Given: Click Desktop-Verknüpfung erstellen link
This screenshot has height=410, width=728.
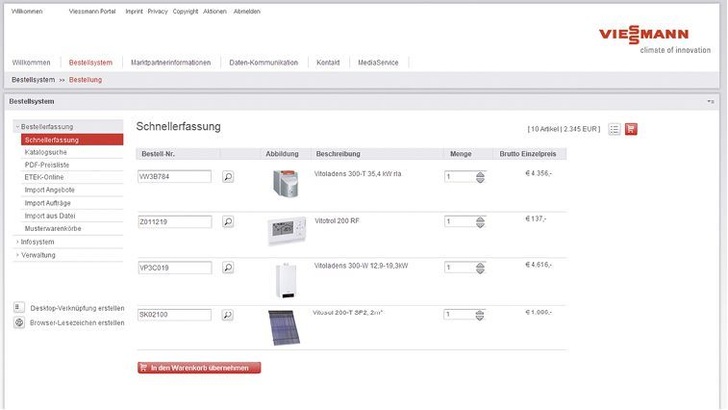Looking at the screenshot, I should tap(77, 308).
